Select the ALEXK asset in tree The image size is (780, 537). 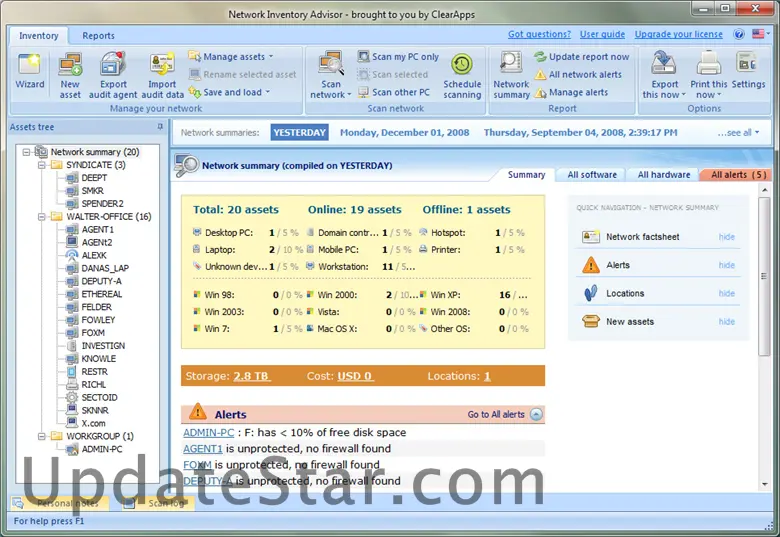(94, 256)
